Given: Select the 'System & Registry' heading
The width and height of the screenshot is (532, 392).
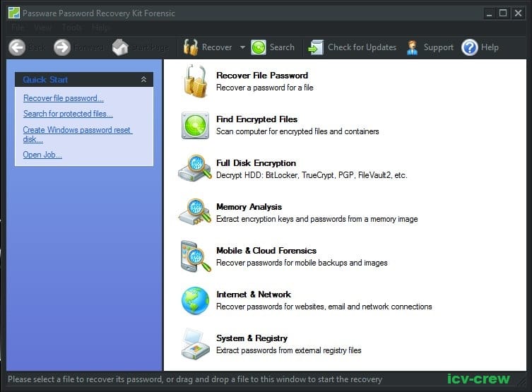Looking at the screenshot, I should click(x=252, y=338).
